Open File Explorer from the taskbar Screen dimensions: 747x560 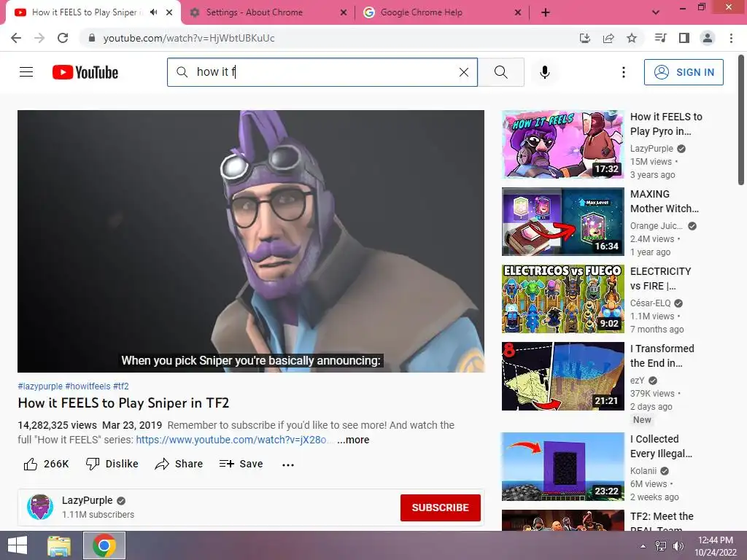59,545
